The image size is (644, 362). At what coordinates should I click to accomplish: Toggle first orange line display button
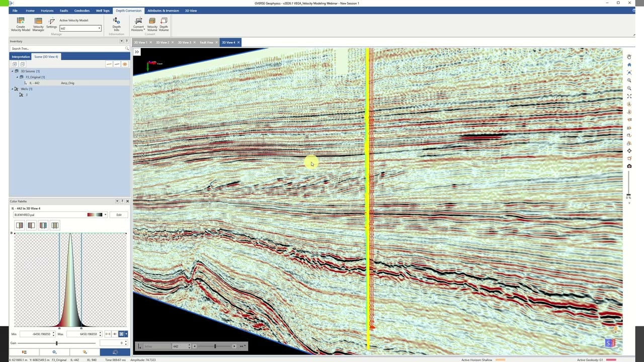tap(109, 64)
